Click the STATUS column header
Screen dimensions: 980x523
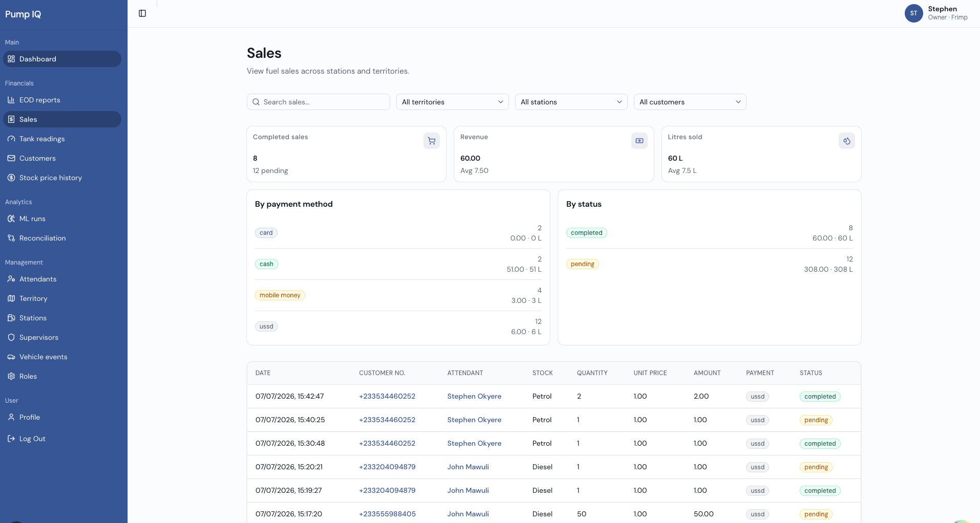click(811, 373)
